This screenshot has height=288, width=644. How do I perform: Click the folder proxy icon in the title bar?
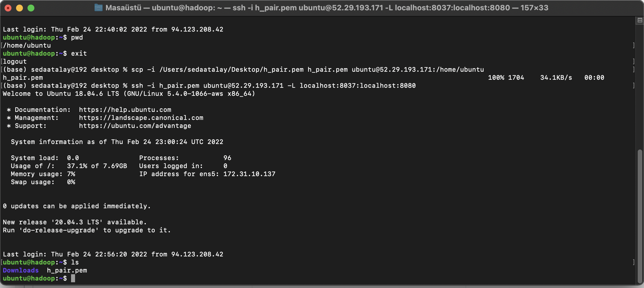[x=99, y=7]
